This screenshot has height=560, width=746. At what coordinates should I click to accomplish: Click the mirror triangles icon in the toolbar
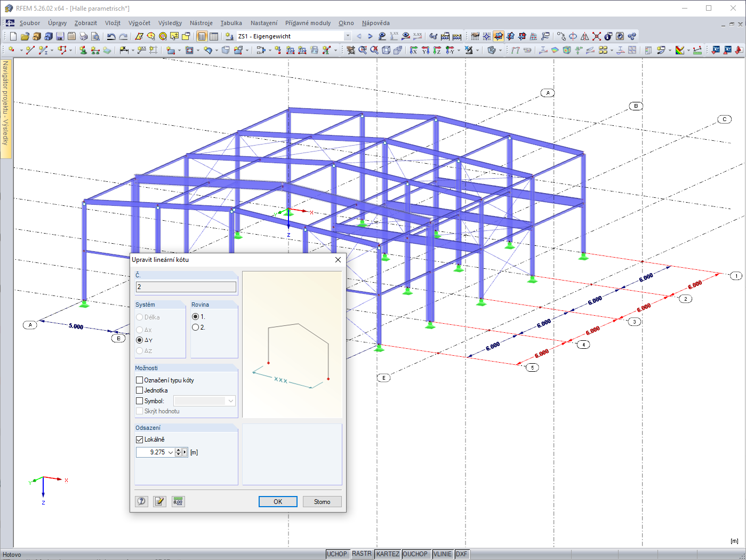[x=585, y=36]
